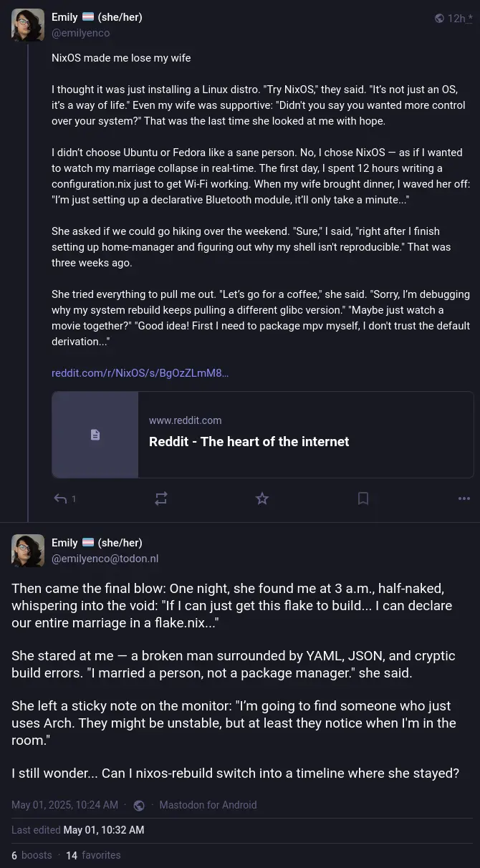Click the document icon in preview card
This screenshot has height=868, width=480.
click(x=95, y=435)
